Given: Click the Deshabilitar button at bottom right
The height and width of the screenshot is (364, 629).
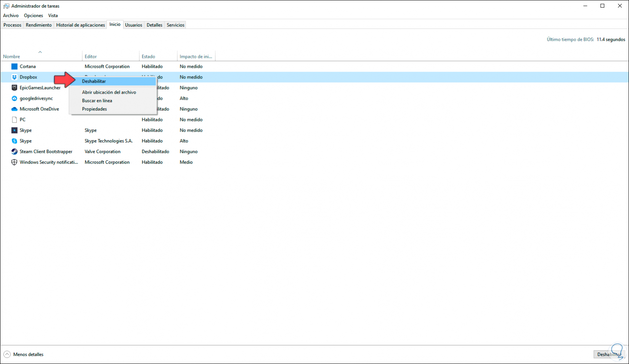Looking at the screenshot, I should click(609, 354).
